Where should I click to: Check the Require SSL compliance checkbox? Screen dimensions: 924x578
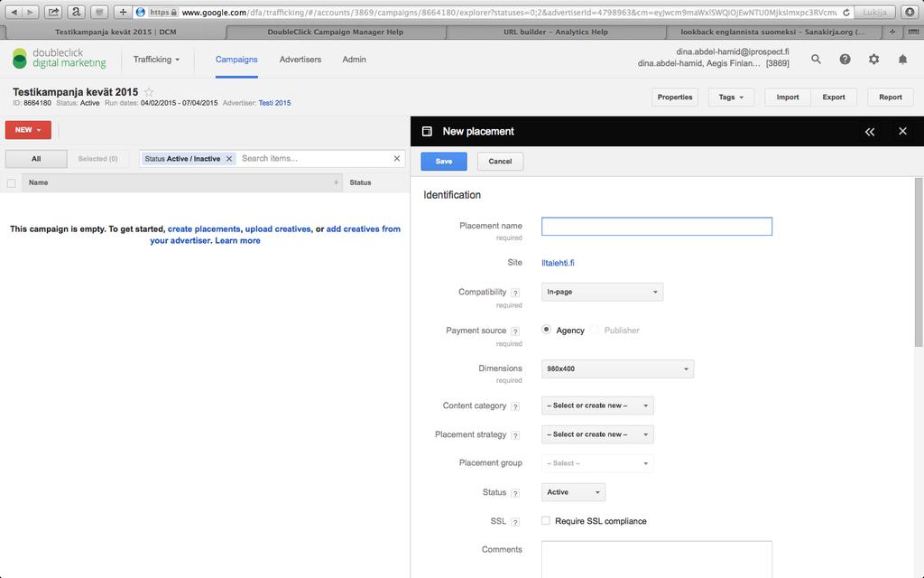coord(546,521)
